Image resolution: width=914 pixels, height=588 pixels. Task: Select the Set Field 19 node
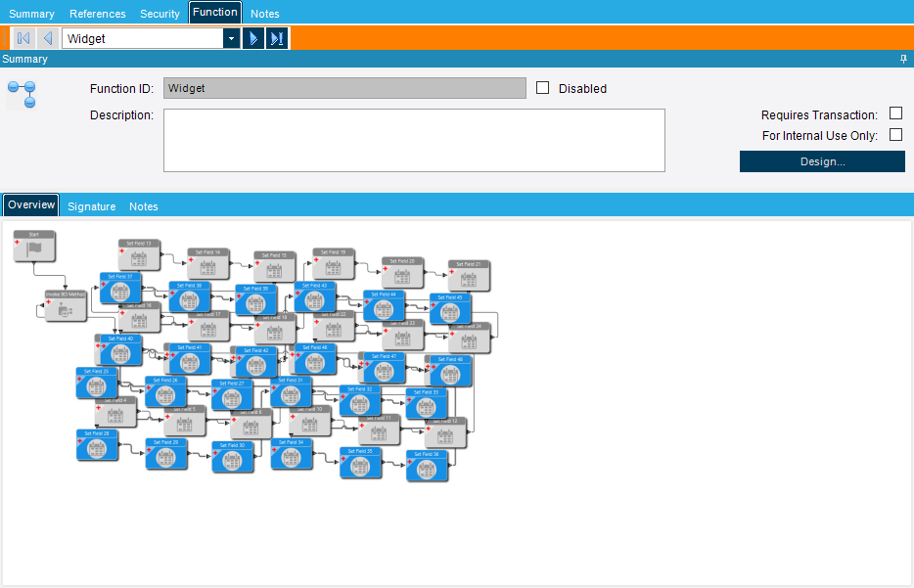[x=334, y=263]
